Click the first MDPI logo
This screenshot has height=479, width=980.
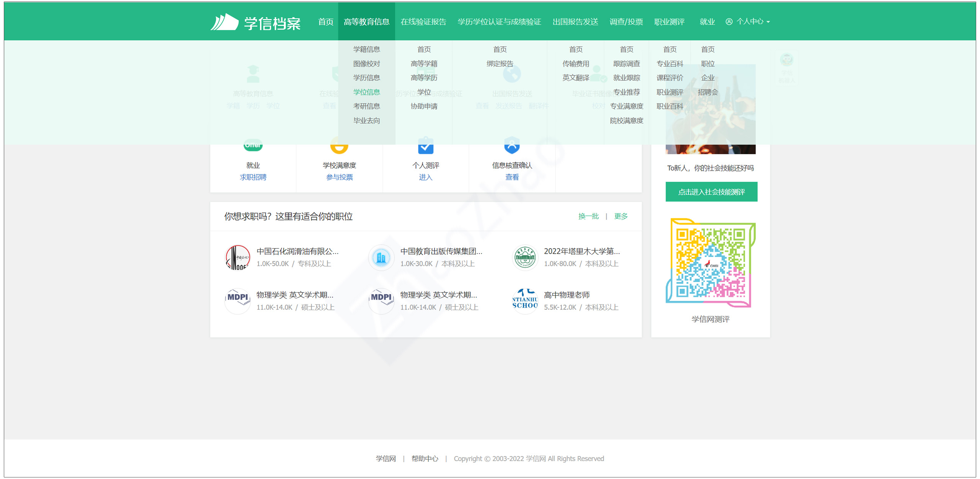[238, 301]
